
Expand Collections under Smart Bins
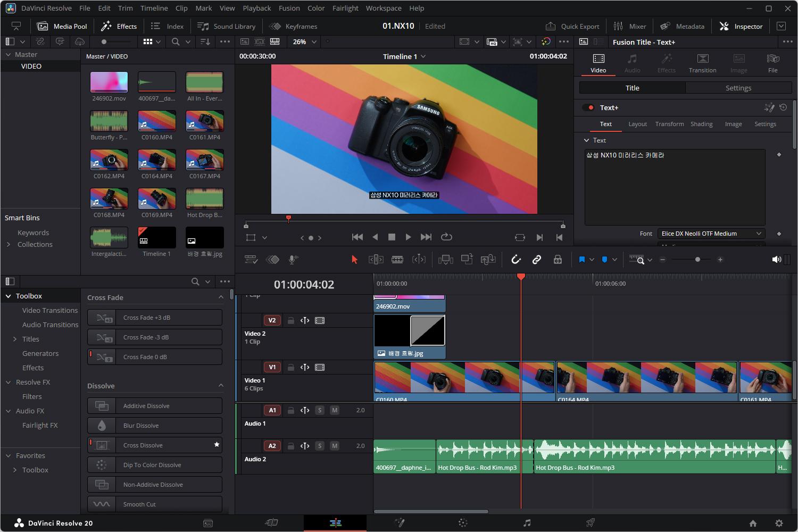[x=8, y=244]
